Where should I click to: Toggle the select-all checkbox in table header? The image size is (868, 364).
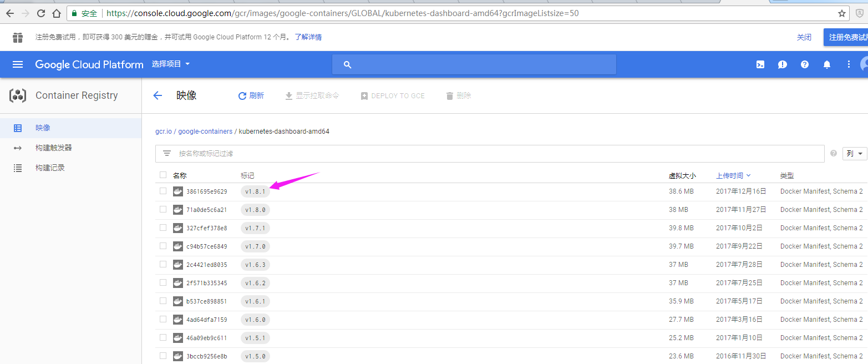point(163,175)
